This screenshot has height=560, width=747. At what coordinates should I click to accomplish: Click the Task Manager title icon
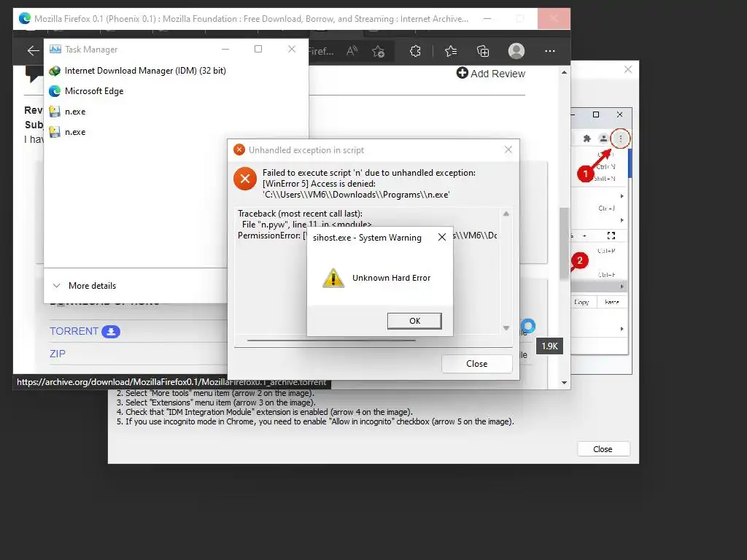click(x=55, y=49)
